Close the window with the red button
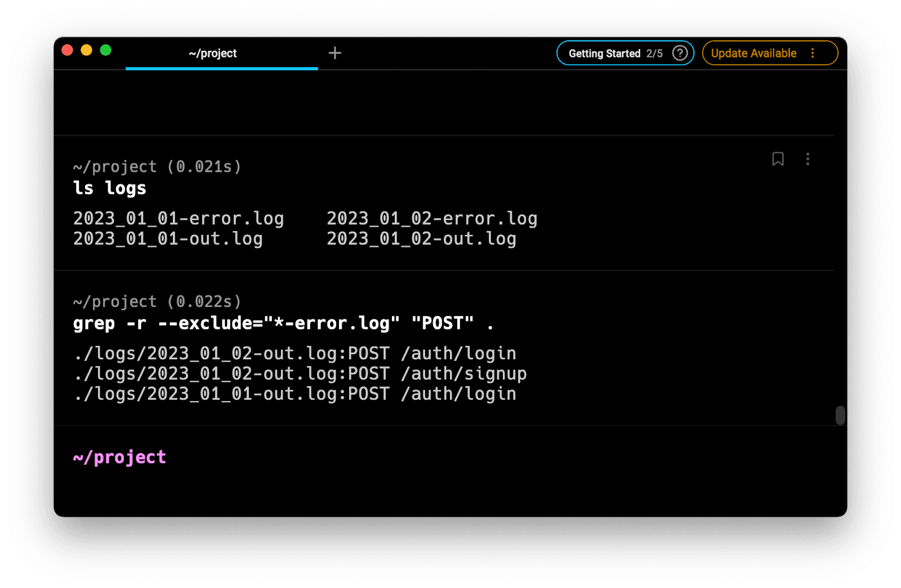 (68, 50)
